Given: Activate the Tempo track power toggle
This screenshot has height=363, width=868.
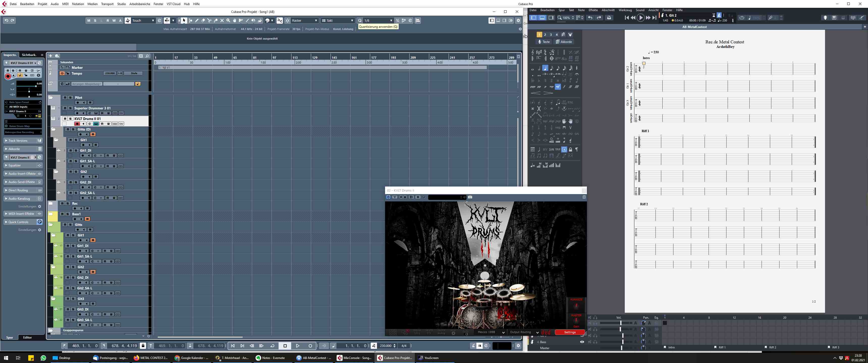Looking at the screenshot, I should [62, 73].
